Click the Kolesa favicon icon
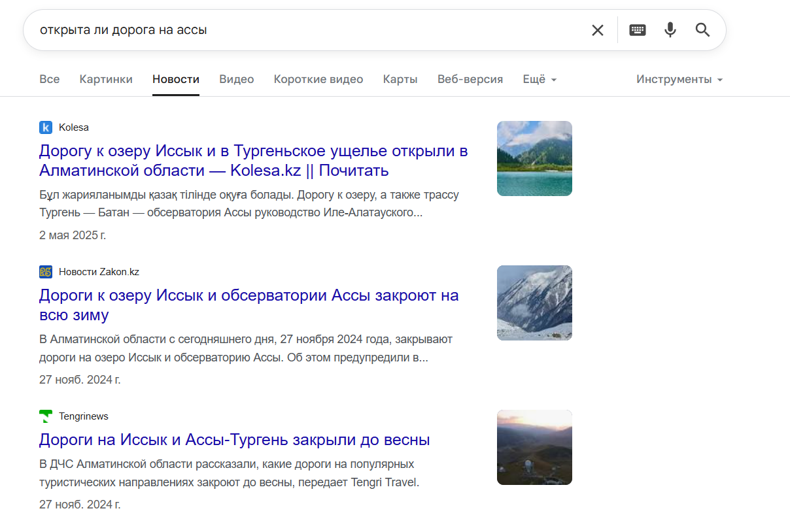790x532 pixels. [x=46, y=127]
